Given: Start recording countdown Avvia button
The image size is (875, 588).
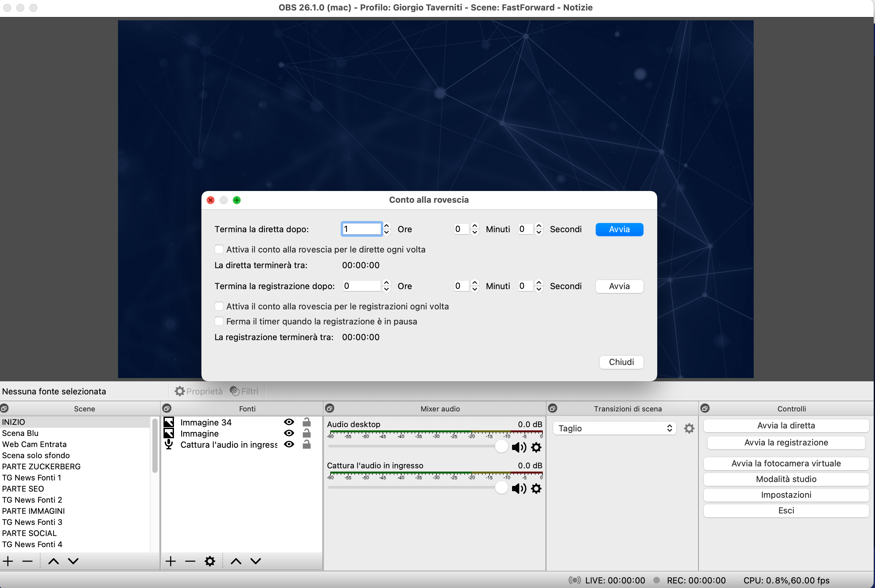Looking at the screenshot, I should [x=619, y=286].
